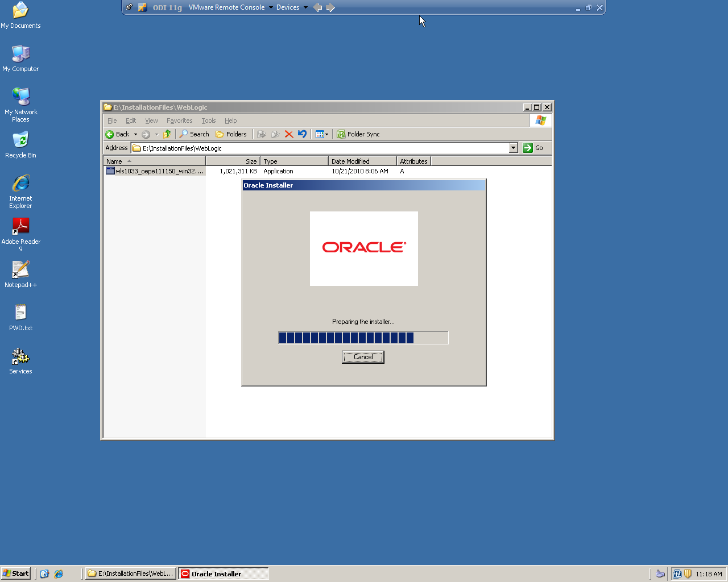This screenshot has height=582, width=728.
Task: Click the red Delete toolbar icon
Action: click(289, 134)
